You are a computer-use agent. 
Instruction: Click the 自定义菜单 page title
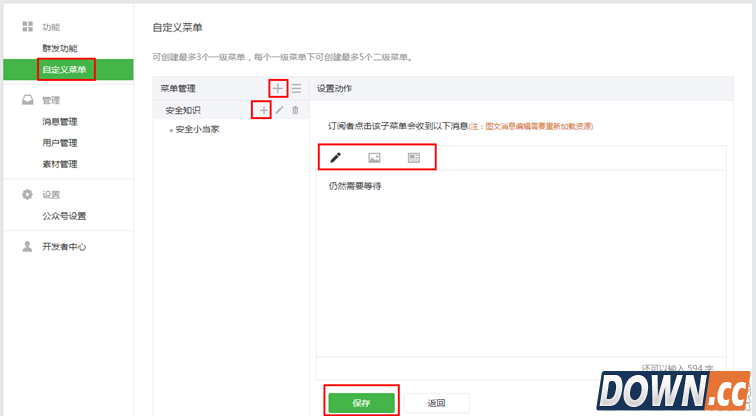coord(177,27)
